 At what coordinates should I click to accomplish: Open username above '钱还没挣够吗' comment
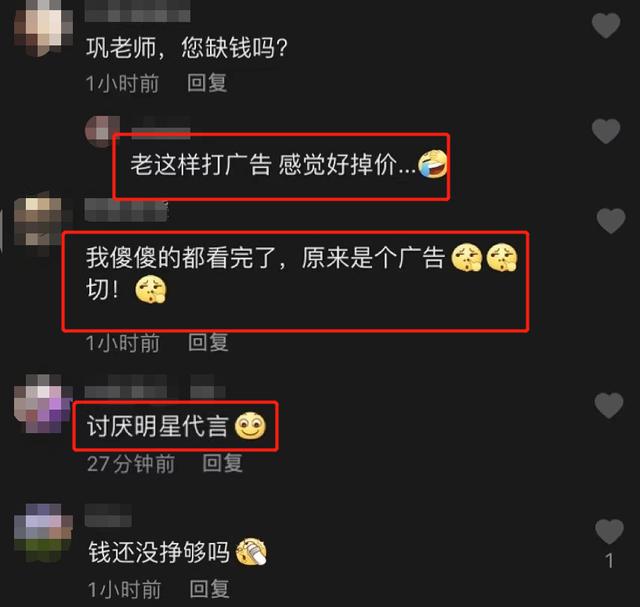pyautogui.click(x=108, y=515)
